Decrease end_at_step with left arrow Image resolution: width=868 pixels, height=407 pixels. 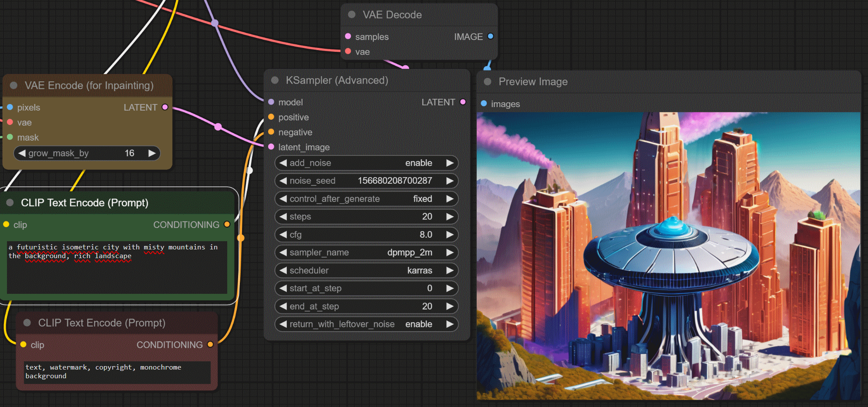283,306
